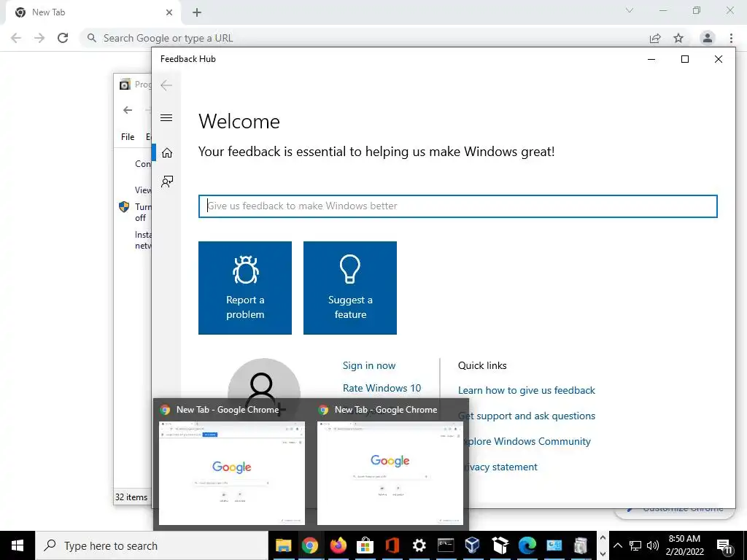Select first New Tab Chrome preview thumbnail
Viewport: 747px width, 560px height.
231,472
